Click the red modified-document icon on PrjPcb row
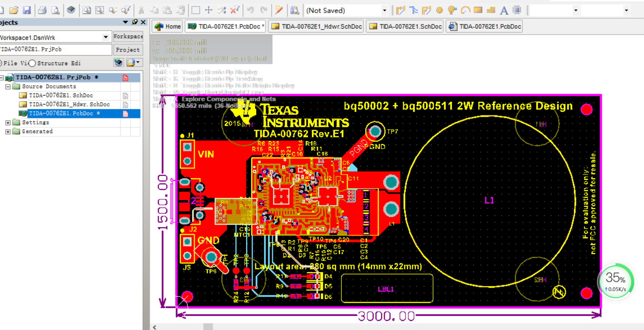644x330 pixels. pyautogui.click(x=126, y=78)
